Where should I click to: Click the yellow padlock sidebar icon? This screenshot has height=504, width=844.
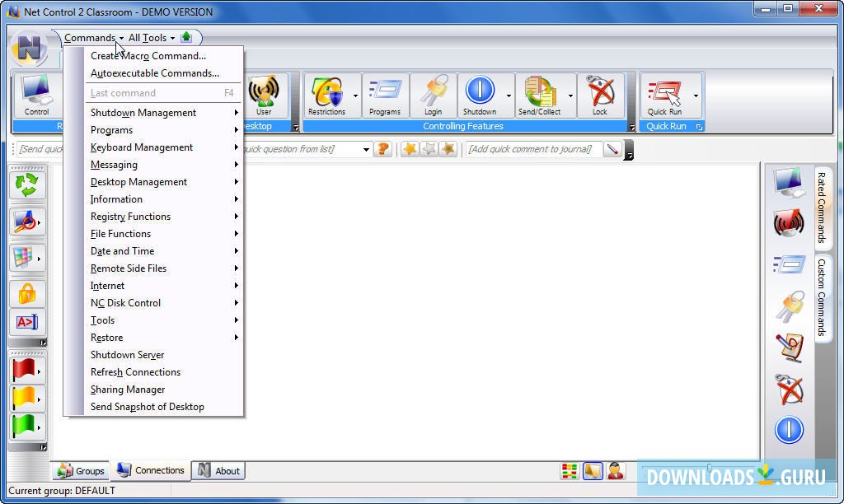tap(27, 294)
